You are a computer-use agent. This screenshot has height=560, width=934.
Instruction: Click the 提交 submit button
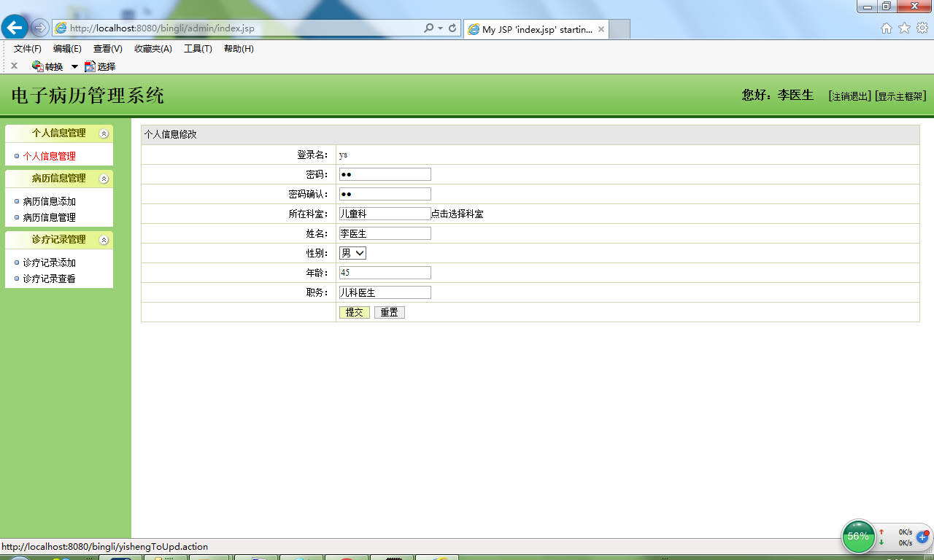355,312
